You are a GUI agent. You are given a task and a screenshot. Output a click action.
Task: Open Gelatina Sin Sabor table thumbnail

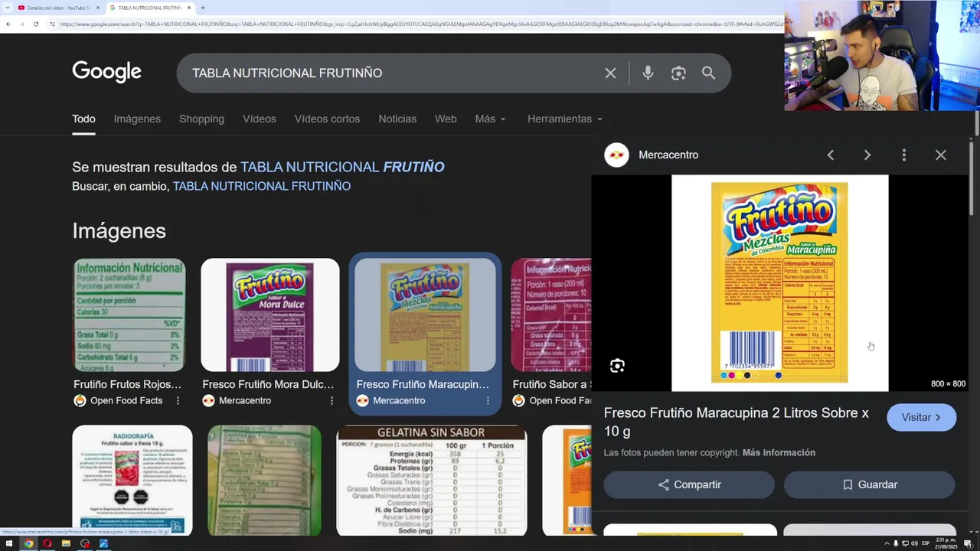tap(432, 481)
